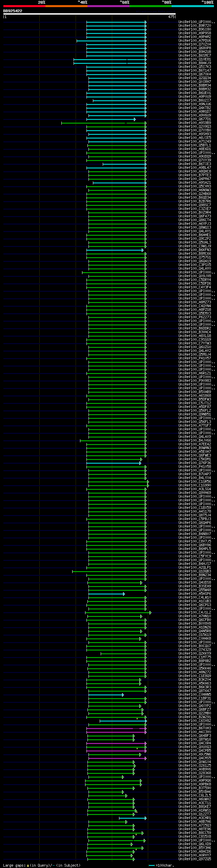Image resolution: width=217 pixels, height=868 pixels.
Task: Click hit name UniRef100_Q0IRH7
Action: click(195, 82)
